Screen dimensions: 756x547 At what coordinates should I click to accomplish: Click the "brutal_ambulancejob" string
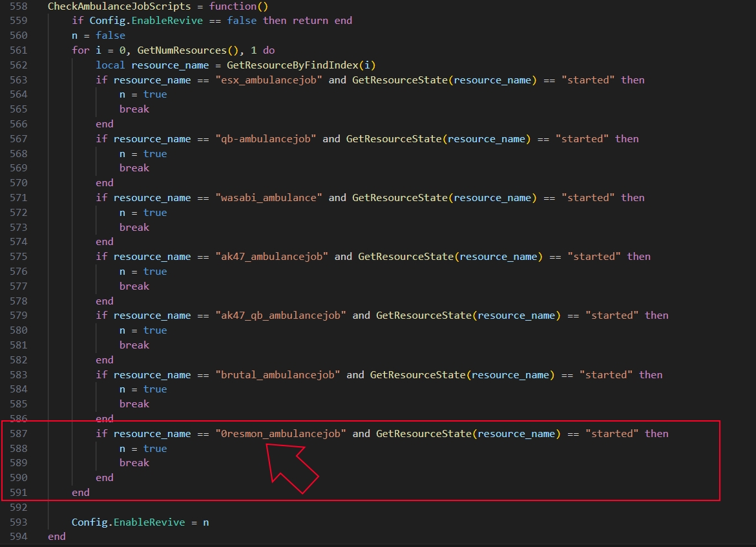pyautogui.click(x=278, y=375)
